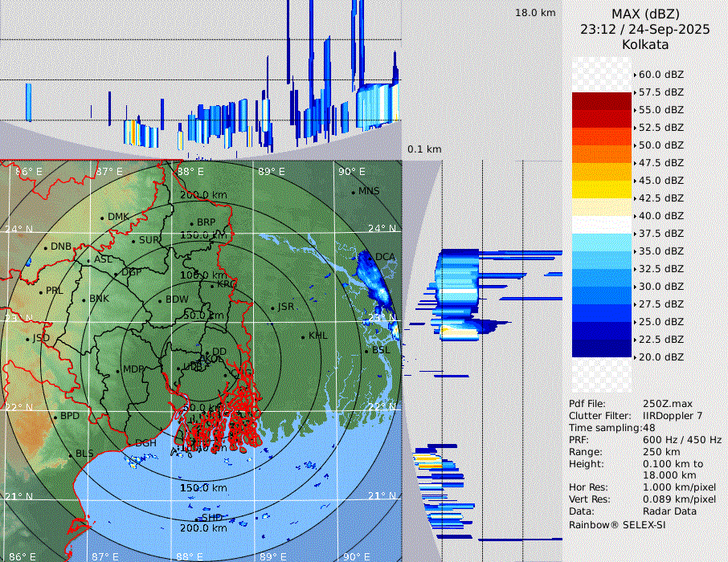Click the 18.0 km height label

pos(535,13)
